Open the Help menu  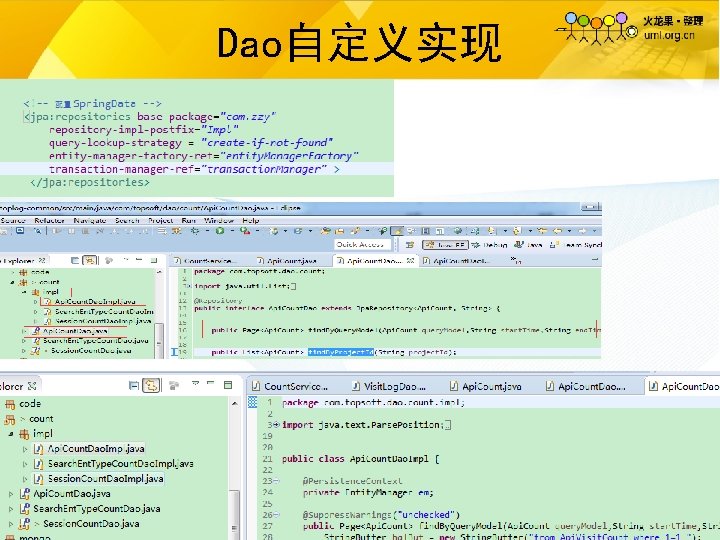[x=251, y=220]
